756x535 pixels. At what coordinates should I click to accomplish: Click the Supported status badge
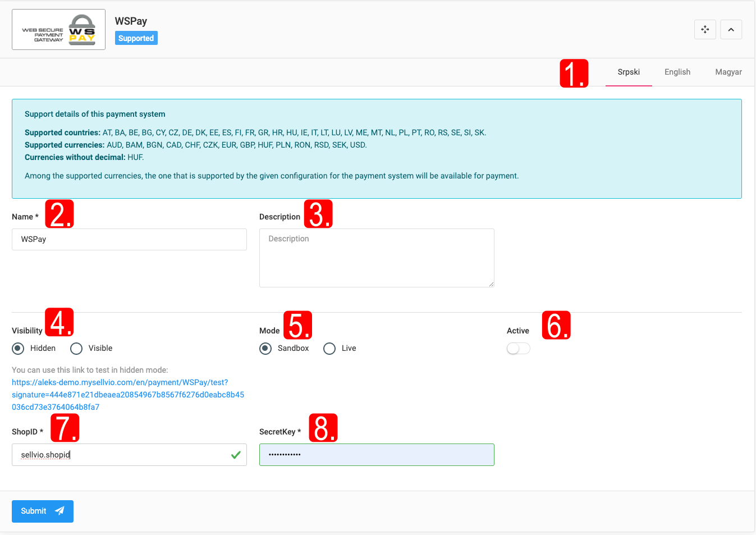click(x=136, y=38)
